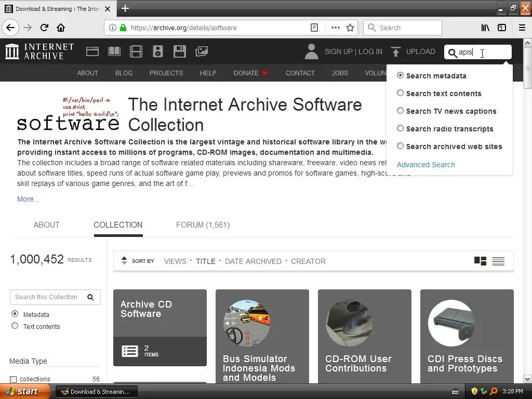Screen dimensions: 532x399
Task: Click the UPLOAD link text
Action: point(421,51)
